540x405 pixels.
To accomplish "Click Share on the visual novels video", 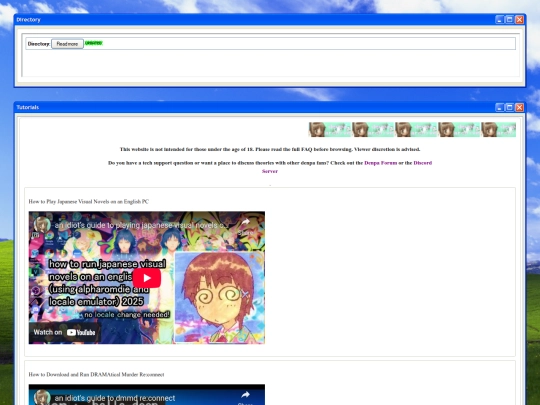I will coord(245,226).
